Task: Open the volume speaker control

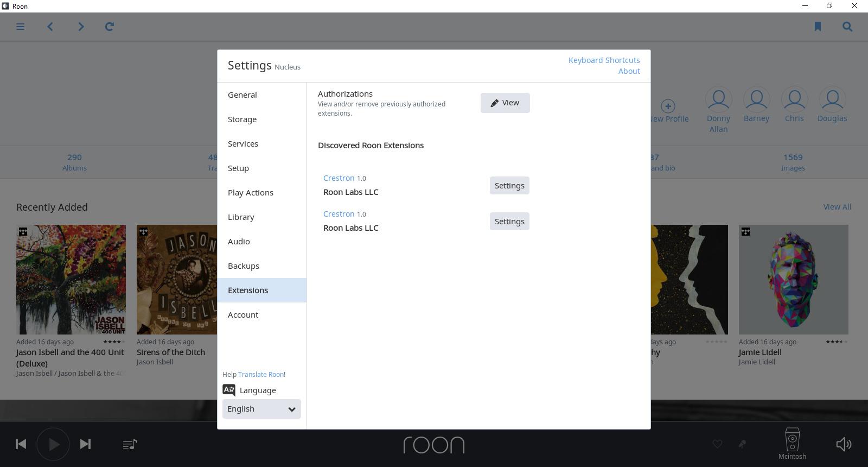Action: click(844, 444)
